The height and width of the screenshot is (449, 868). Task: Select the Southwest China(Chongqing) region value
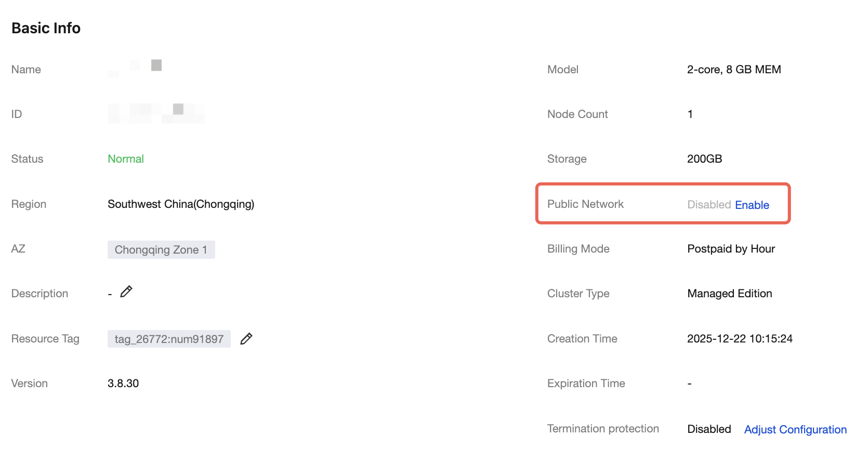181,204
